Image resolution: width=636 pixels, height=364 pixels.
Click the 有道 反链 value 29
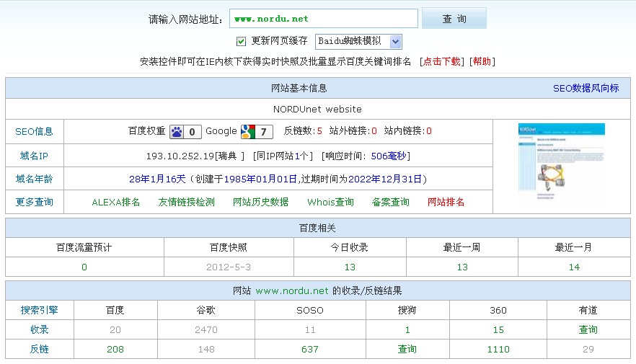point(588,350)
